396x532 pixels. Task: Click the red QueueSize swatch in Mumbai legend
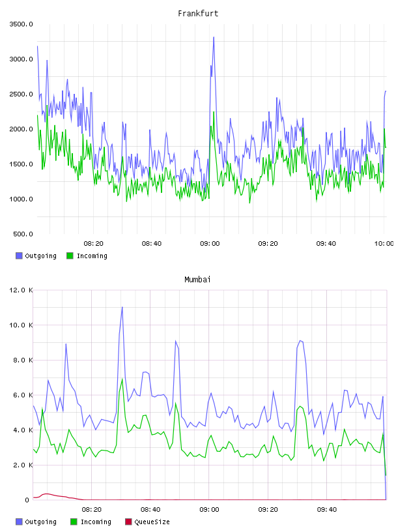128,522
